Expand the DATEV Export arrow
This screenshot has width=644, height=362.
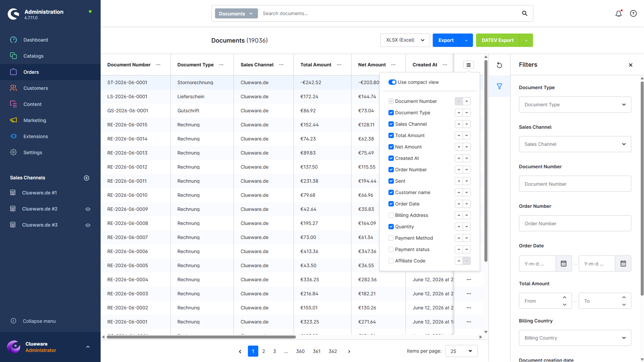pos(526,40)
